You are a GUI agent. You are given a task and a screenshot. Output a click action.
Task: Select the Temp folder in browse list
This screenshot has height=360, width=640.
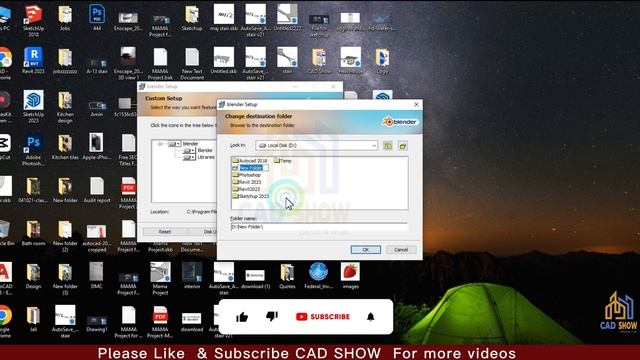(x=282, y=161)
